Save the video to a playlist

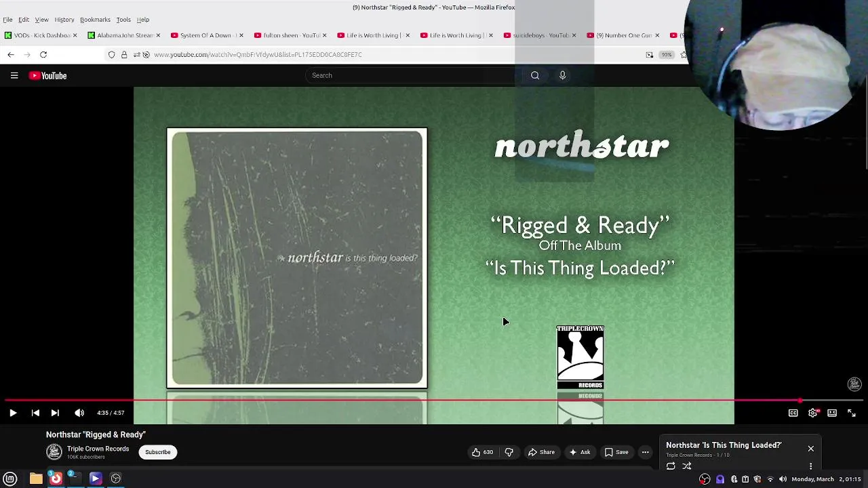(616, 452)
